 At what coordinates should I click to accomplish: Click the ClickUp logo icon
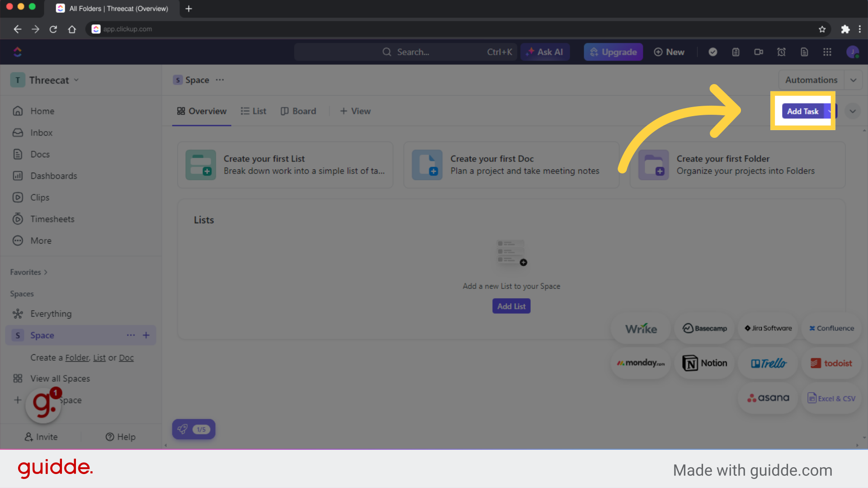tap(18, 52)
